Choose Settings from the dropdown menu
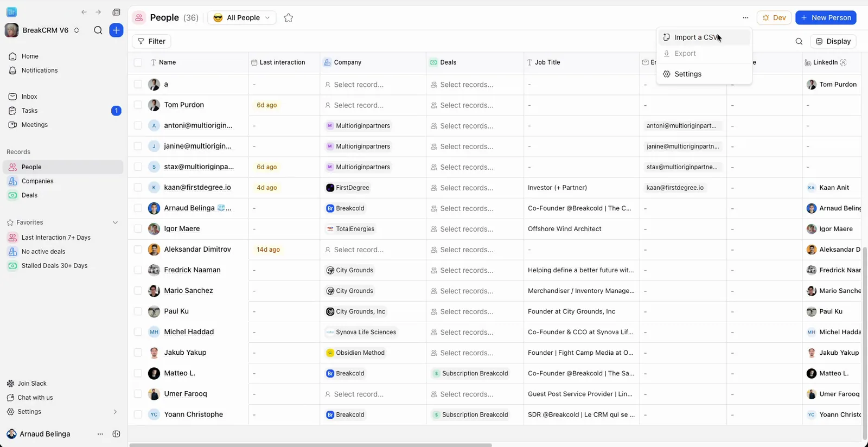 coord(704,74)
